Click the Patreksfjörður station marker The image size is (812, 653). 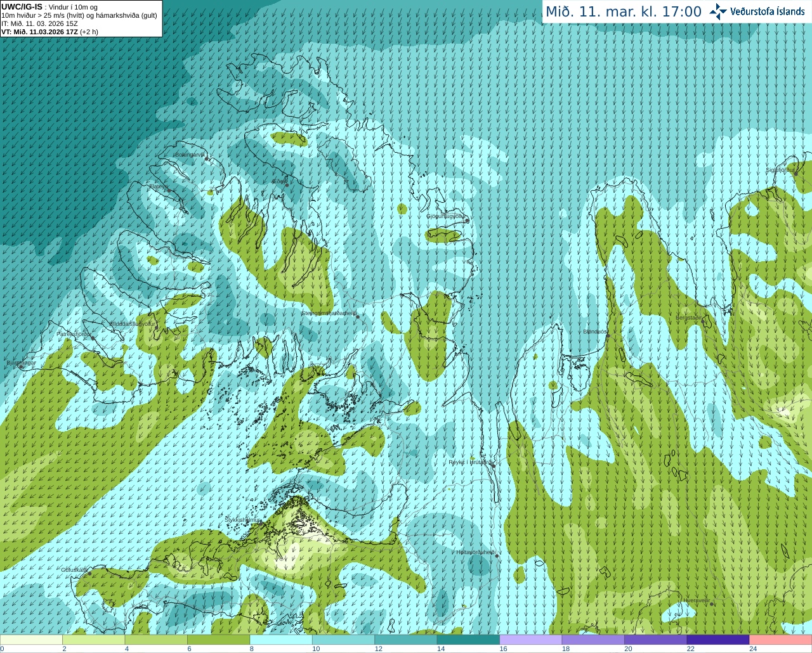coord(93,338)
